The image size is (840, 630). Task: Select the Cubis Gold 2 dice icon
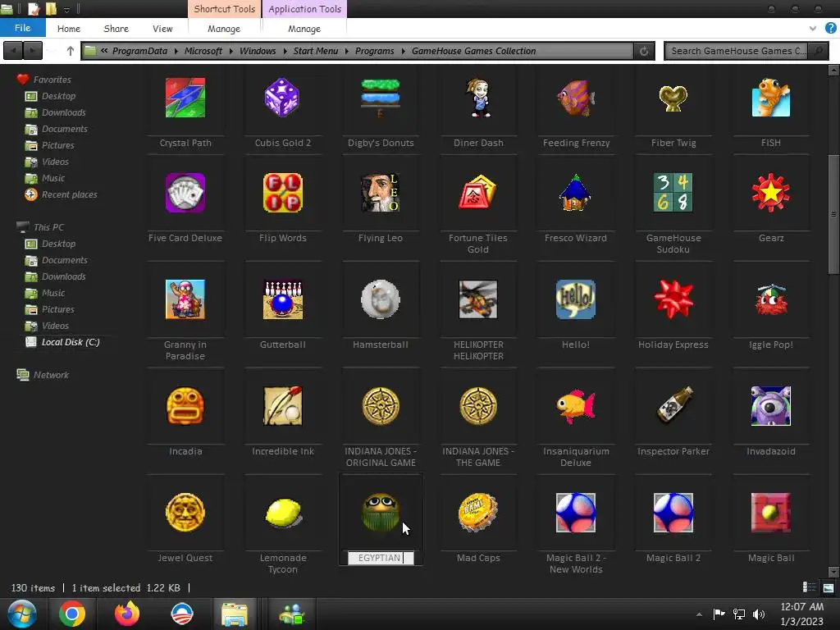[x=282, y=98]
